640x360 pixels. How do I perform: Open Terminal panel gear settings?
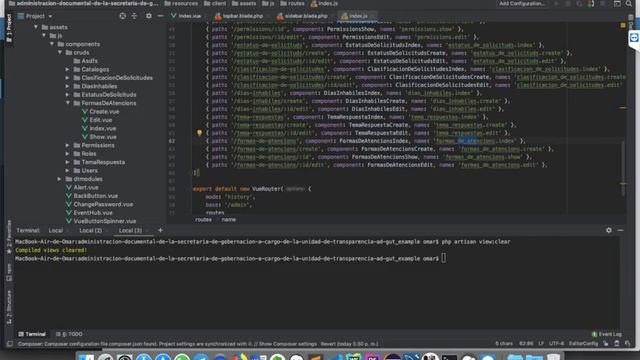pyautogui.click(x=609, y=230)
